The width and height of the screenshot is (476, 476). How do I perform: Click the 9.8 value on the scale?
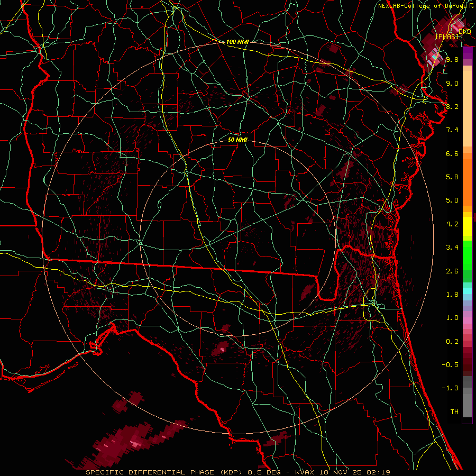(452, 59)
